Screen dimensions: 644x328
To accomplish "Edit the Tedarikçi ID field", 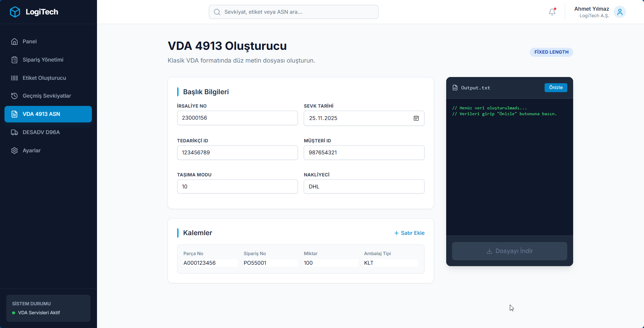I will [237, 153].
